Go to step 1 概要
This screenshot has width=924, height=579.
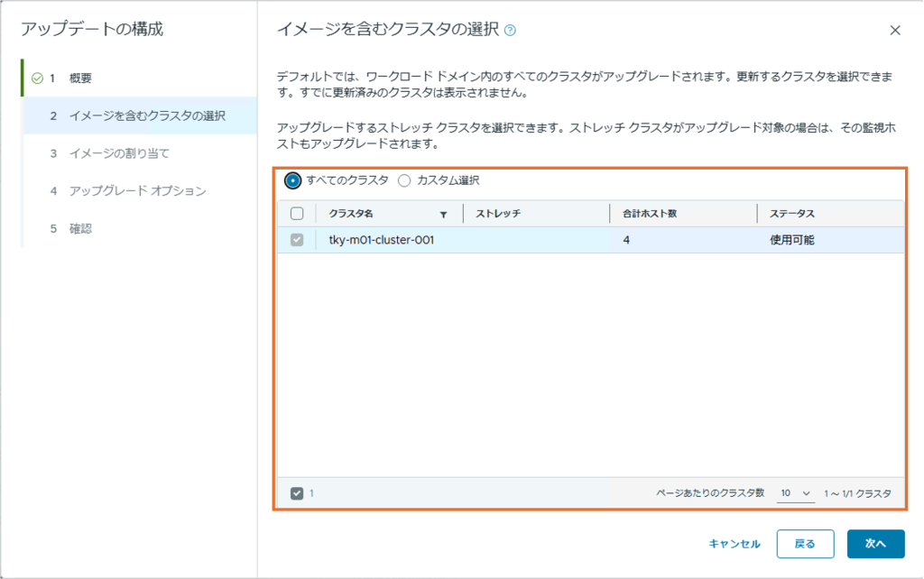[80, 78]
